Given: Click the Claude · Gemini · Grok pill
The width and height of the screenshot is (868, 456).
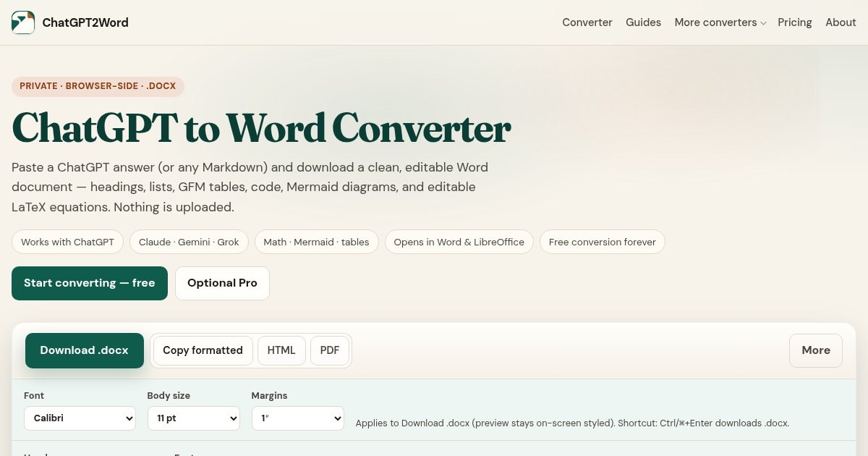Looking at the screenshot, I should coord(189,242).
